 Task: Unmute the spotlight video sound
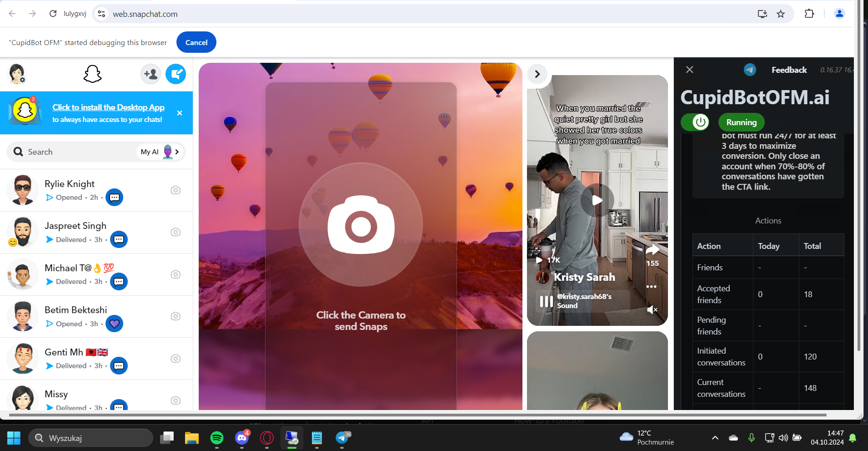coord(652,310)
